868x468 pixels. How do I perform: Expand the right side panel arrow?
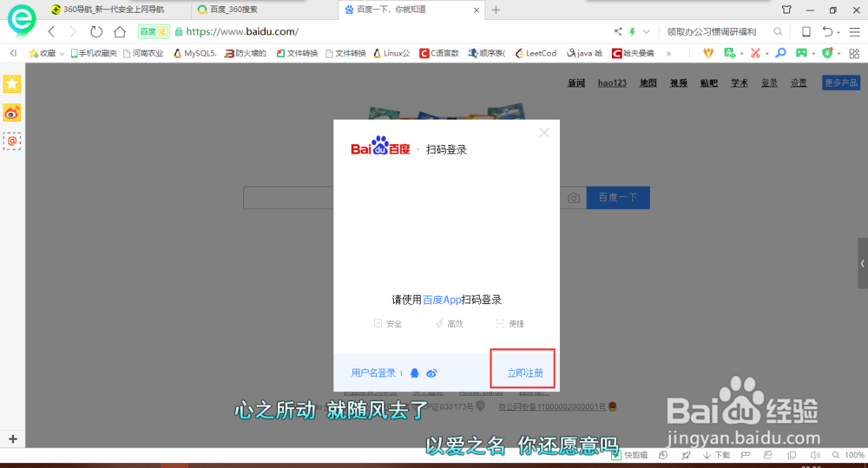point(863,264)
